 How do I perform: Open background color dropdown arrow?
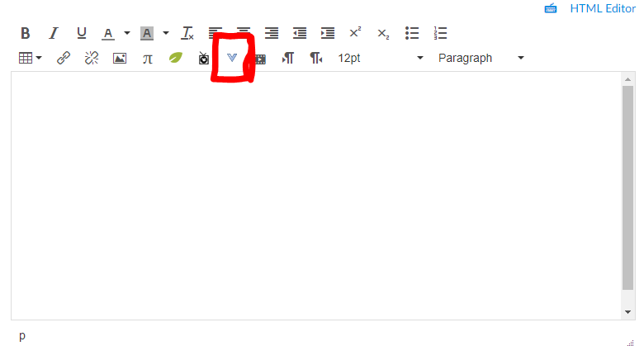165,33
